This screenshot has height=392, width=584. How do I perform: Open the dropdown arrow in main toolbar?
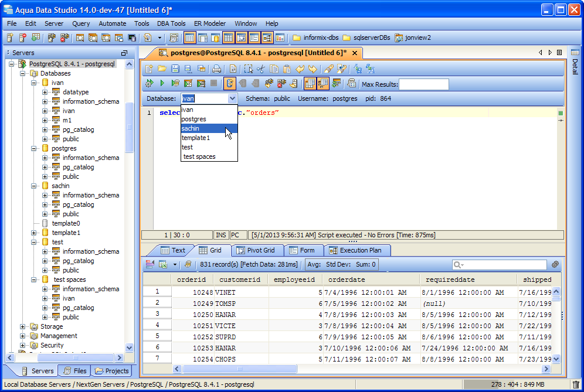[x=159, y=38]
